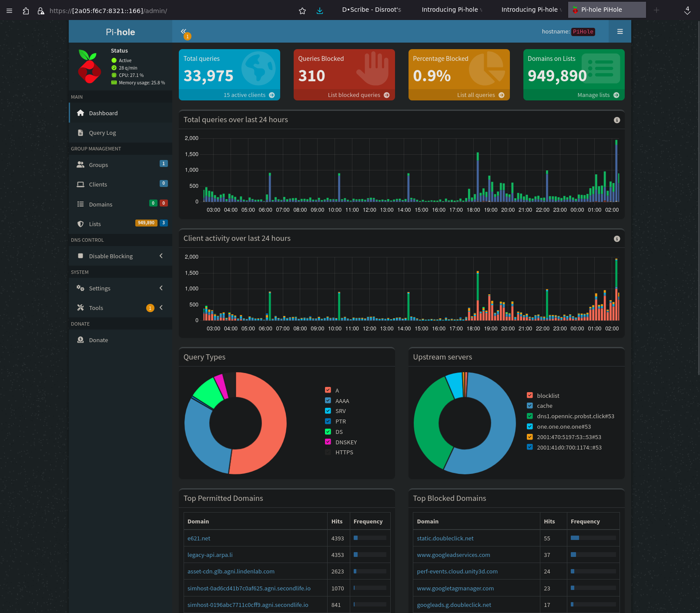Expand the Settings submenu chevron

click(161, 288)
